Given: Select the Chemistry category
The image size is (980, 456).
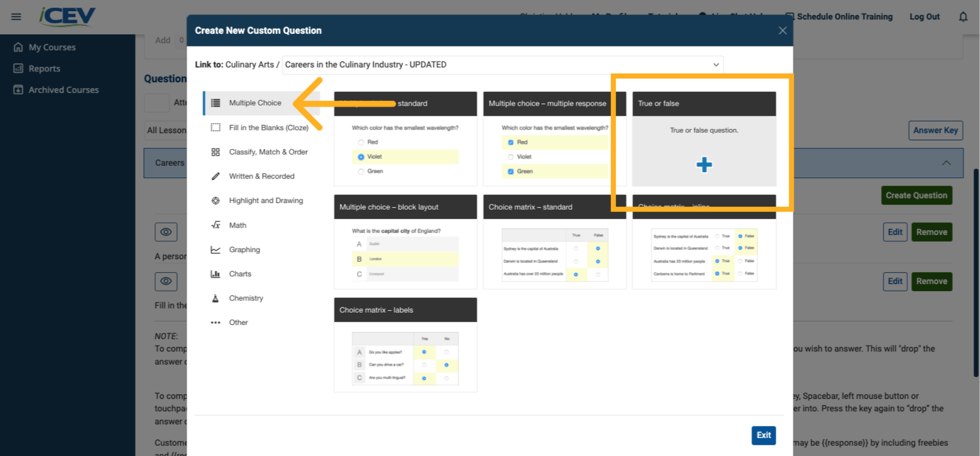Looking at the screenshot, I should [x=262, y=298].
